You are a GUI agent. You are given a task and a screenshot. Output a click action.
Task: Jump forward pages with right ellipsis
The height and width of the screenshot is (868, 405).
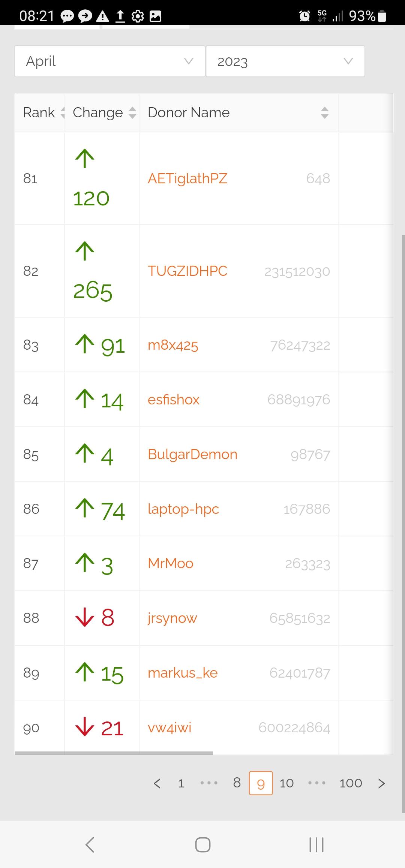point(317,783)
